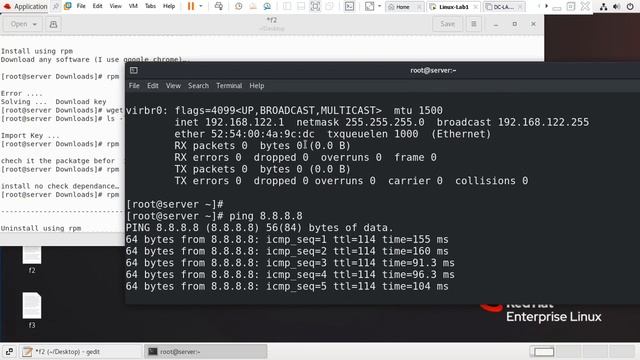Open VMware Edit menu

pyautogui.click(x=98, y=6)
